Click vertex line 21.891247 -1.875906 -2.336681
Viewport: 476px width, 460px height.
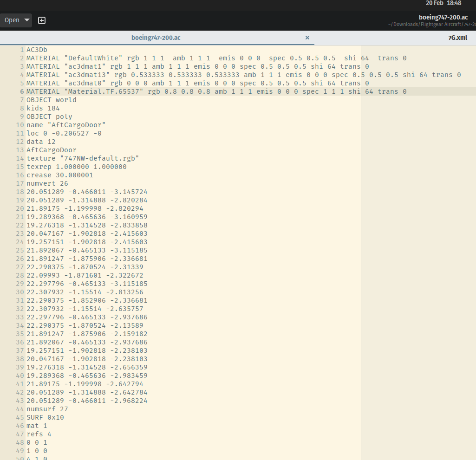pyautogui.click(x=87, y=259)
